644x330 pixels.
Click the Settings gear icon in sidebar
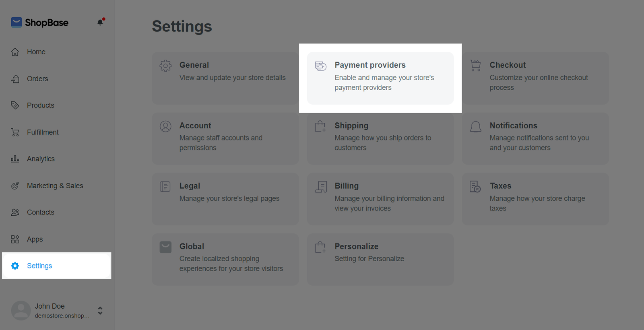(15, 266)
